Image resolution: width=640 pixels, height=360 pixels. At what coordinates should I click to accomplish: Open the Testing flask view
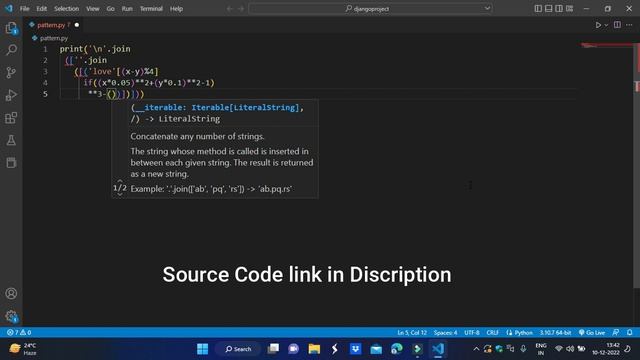11,140
